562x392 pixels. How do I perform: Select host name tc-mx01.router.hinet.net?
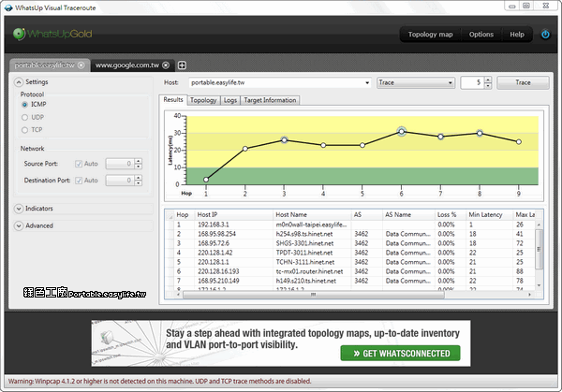pyautogui.click(x=309, y=271)
